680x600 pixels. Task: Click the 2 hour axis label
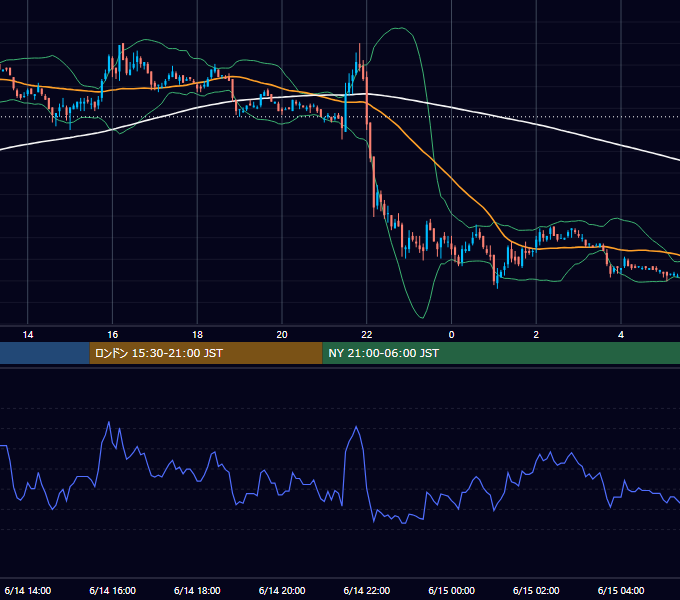tap(536, 335)
